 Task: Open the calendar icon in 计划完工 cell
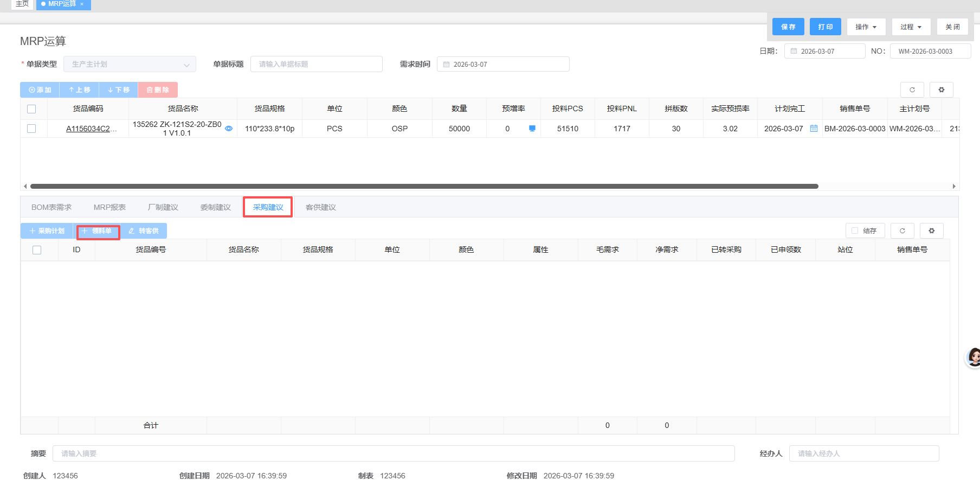pos(814,129)
